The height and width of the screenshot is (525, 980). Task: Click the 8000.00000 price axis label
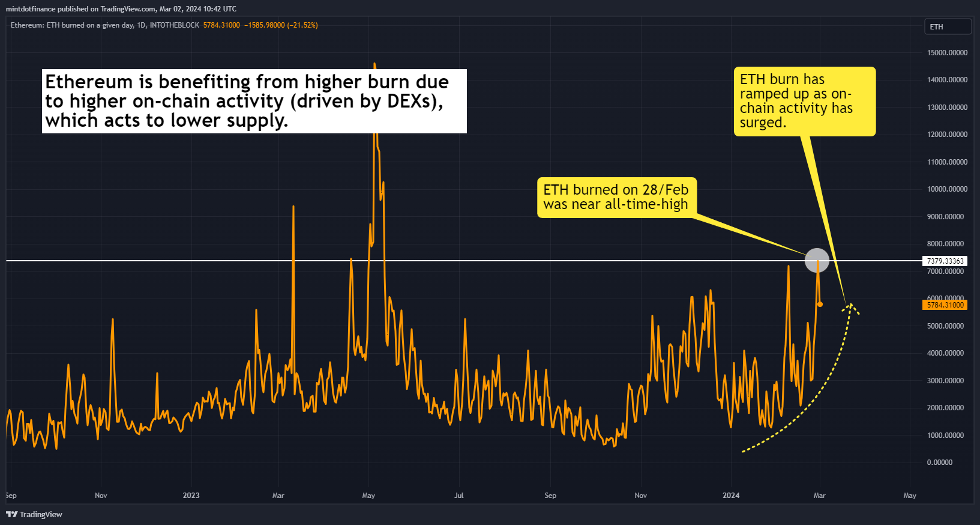click(945, 244)
